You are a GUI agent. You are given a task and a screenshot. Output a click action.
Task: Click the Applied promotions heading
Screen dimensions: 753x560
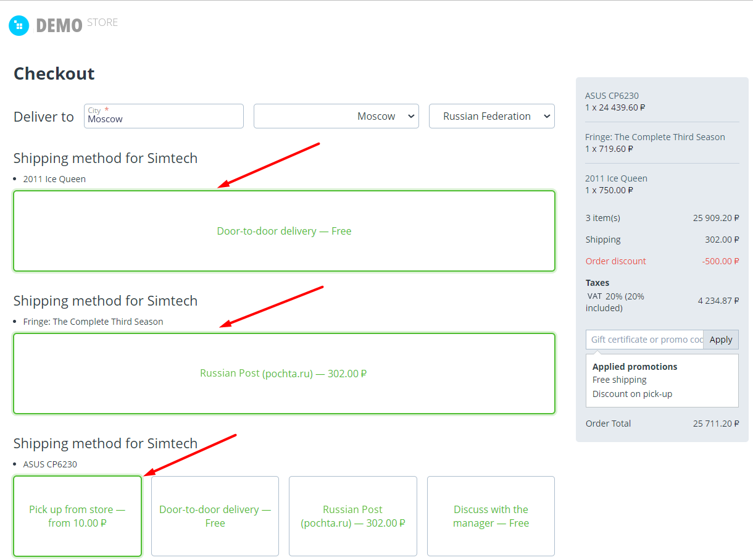pyautogui.click(x=634, y=367)
